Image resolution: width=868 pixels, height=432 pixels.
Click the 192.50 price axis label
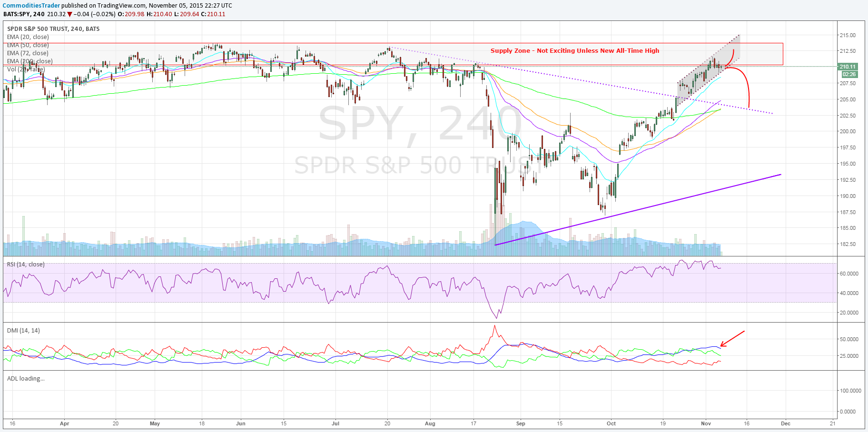[x=848, y=180]
